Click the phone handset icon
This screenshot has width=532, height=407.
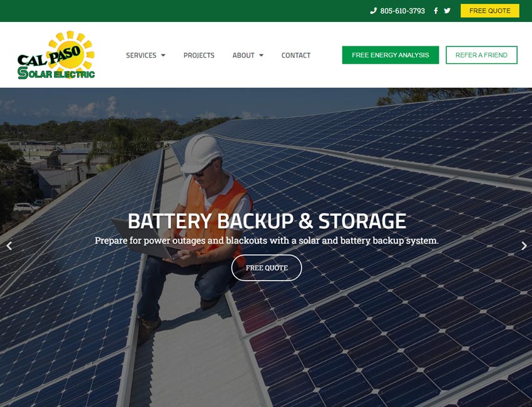[x=373, y=11]
